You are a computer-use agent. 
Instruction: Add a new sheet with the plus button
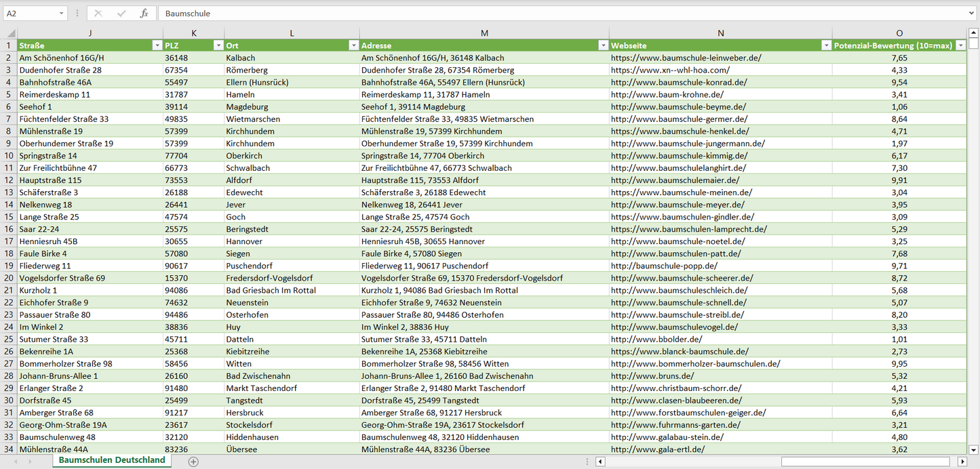pyautogui.click(x=193, y=461)
